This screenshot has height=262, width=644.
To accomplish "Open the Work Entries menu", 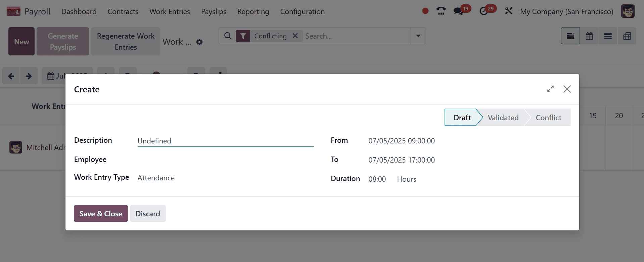I will (170, 11).
